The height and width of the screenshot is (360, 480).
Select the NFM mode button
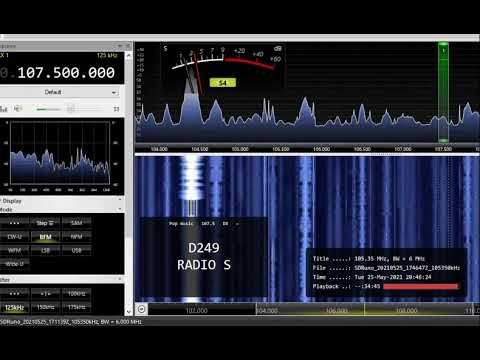[76, 237]
